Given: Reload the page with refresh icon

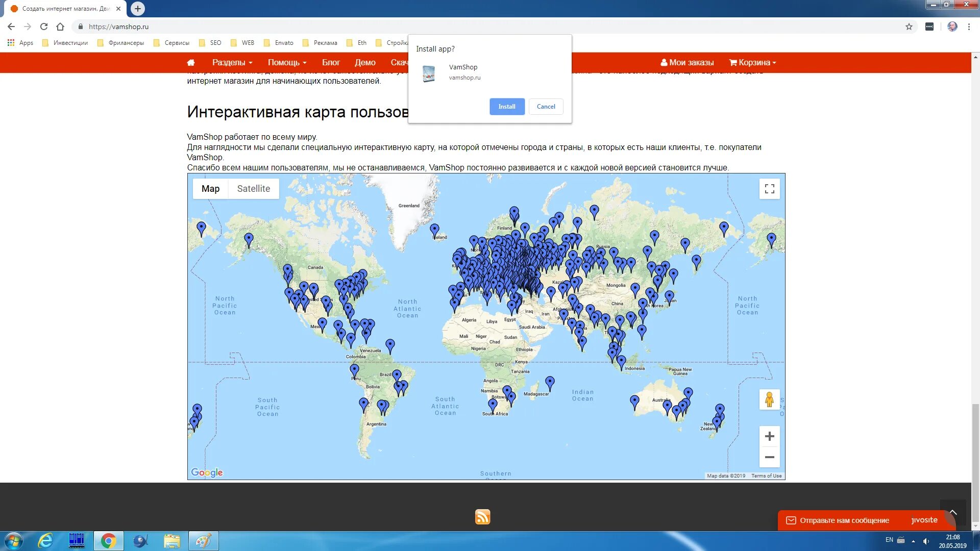Looking at the screenshot, I should point(44,27).
